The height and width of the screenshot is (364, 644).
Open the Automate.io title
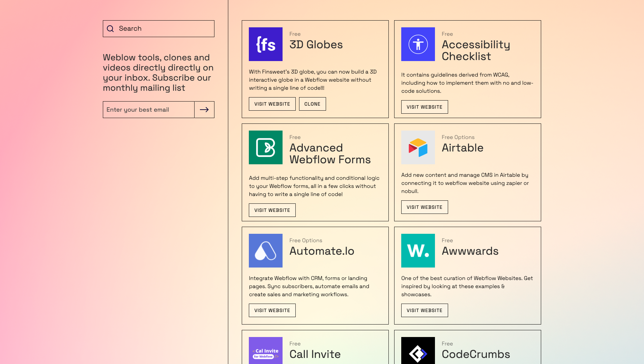click(x=322, y=251)
